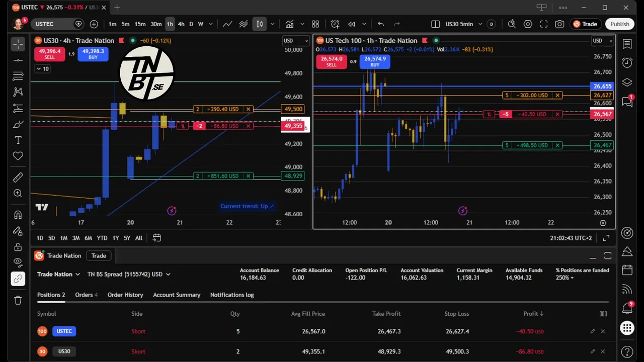Switch to the 4h timeframe

point(181,24)
